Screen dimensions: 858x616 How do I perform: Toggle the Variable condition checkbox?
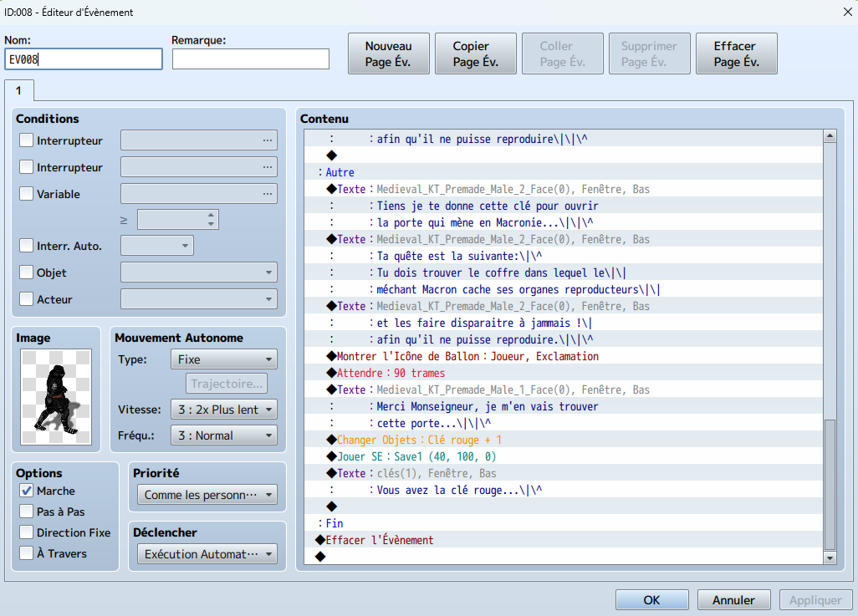(27, 194)
